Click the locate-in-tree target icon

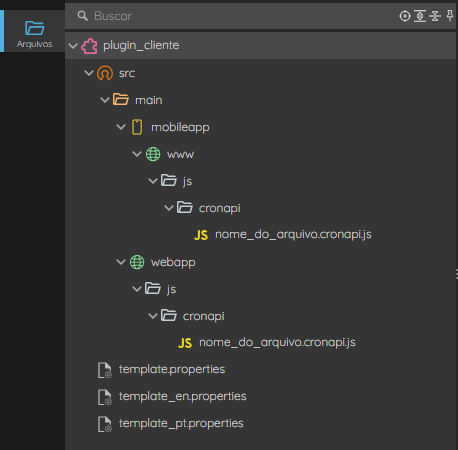[x=405, y=16]
